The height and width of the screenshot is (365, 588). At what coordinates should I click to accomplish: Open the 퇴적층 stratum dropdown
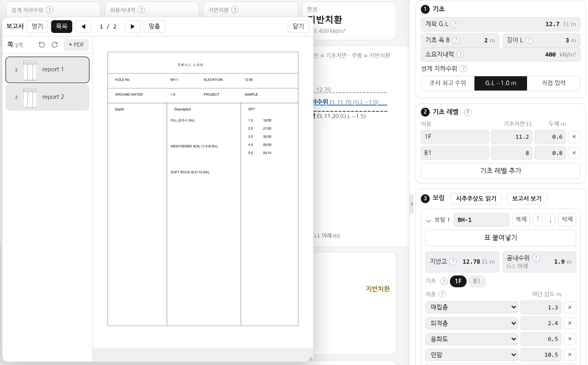click(x=471, y=323)
